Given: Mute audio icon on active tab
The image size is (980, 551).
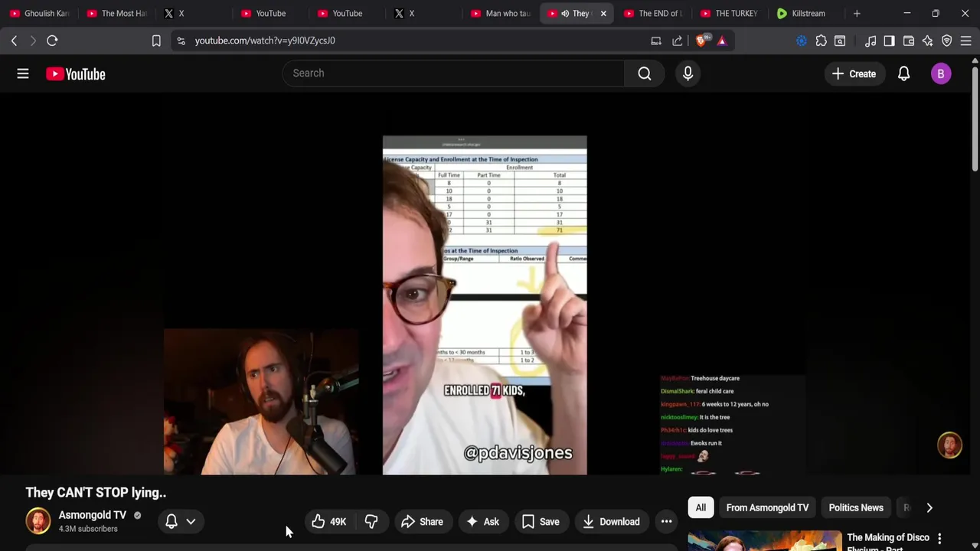Looking at the screenshot, I should (565, 13).
